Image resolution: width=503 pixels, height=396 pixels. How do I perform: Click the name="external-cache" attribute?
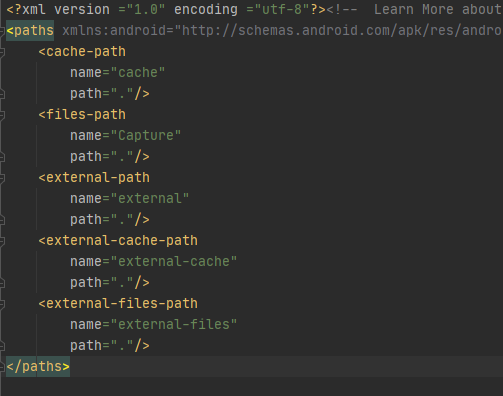coord(154,262)
